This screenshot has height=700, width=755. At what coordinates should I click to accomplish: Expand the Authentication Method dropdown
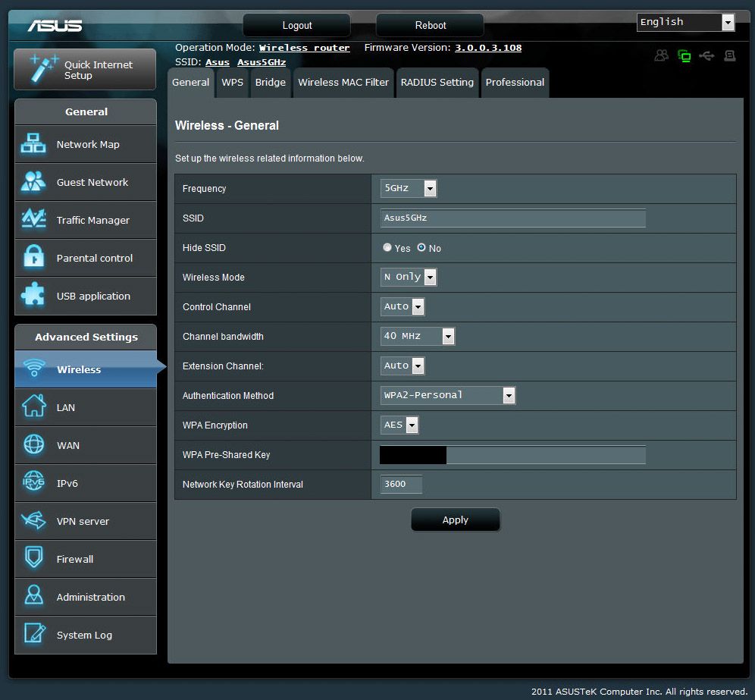click(x=447, y=395)
